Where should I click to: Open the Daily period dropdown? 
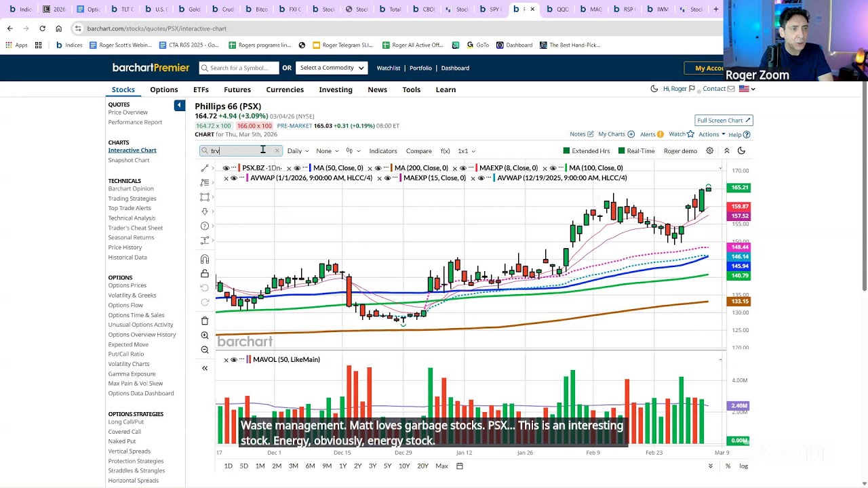coord(298,150)
